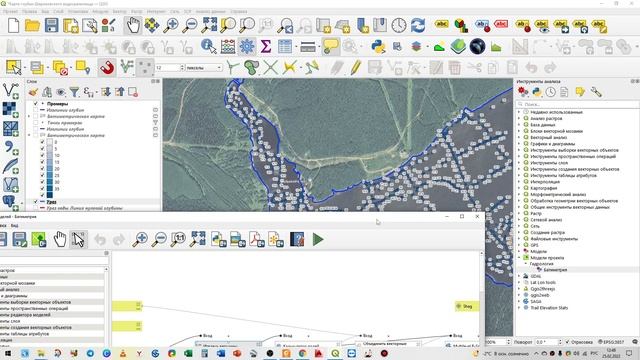640x360 pixels.
Task: Open toolbox options wrench icon
Action: click(596, 92)
